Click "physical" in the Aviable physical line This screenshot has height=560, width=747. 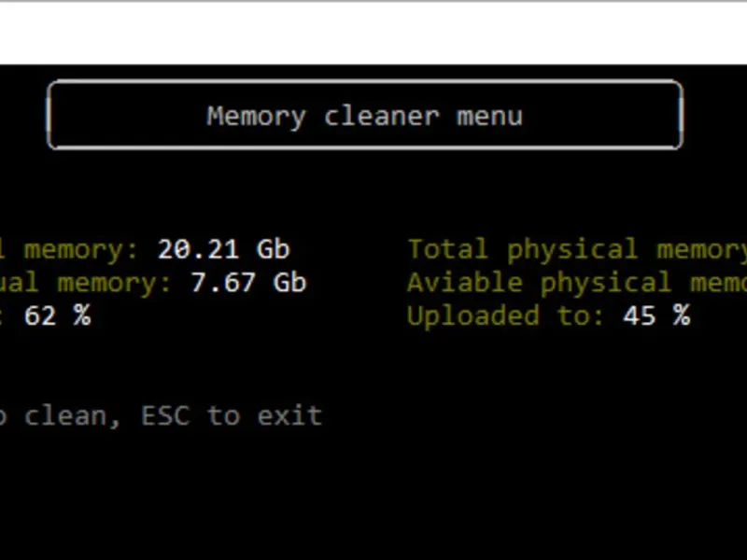[x=606, y=283]
